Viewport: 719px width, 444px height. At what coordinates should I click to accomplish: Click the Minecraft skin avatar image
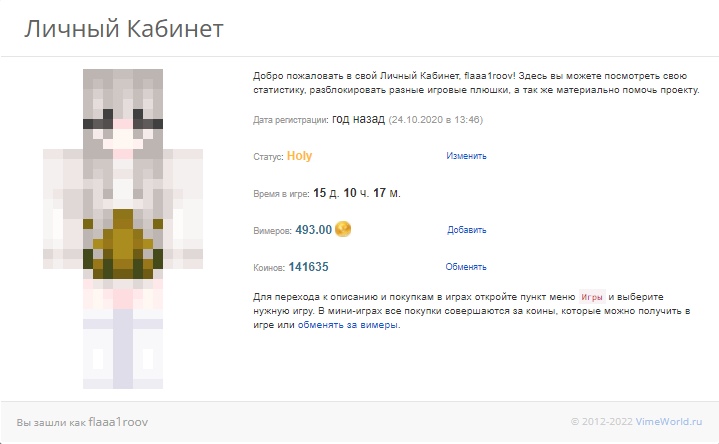pos(123,229)
